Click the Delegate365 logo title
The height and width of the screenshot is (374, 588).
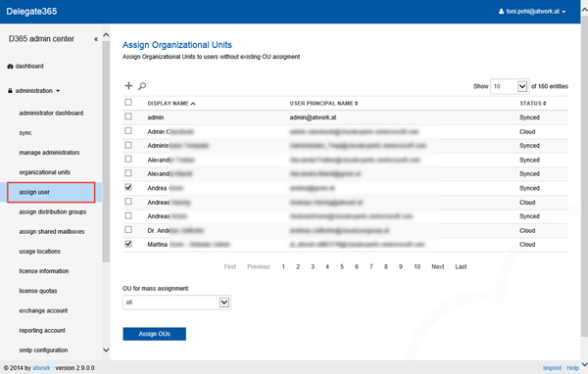pyautogui.click(x=31, y=11)
